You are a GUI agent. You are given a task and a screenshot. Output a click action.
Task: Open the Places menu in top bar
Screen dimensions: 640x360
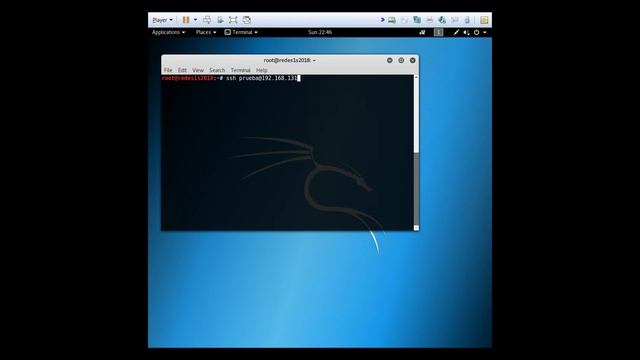(206, 32)
